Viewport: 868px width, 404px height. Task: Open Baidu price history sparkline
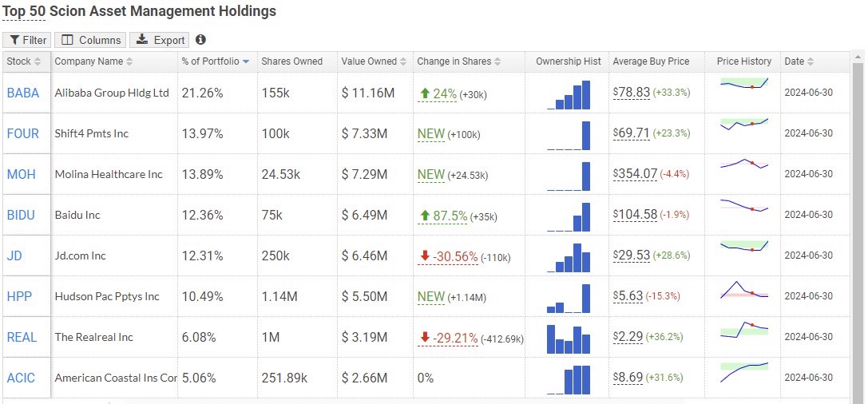[743, 207]
